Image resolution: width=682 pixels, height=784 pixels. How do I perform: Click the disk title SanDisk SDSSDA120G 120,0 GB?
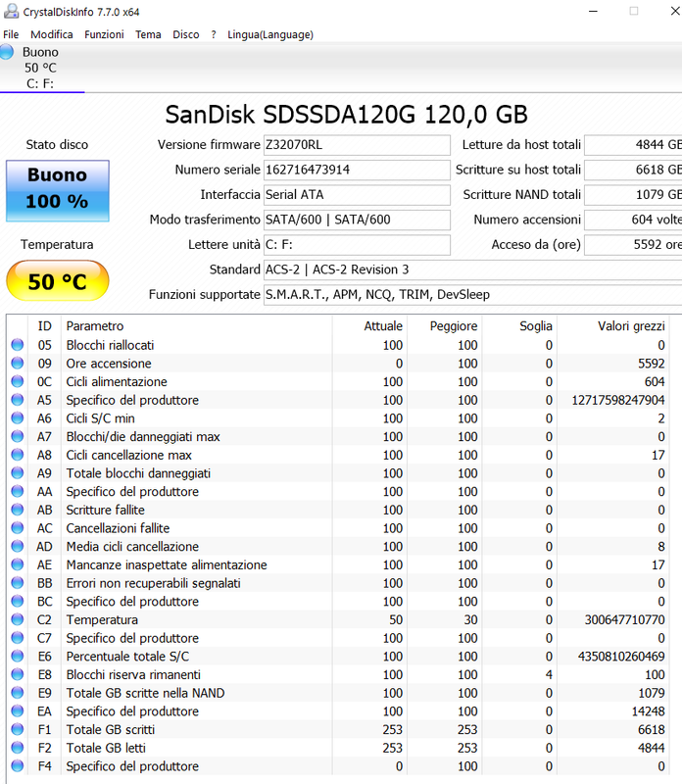coord(347,115)
